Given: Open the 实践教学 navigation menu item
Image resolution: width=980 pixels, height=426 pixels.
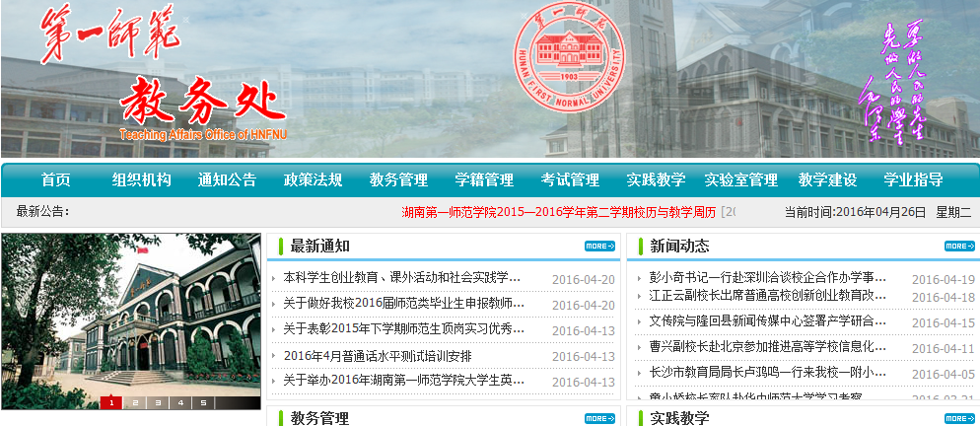Looking at the screenshot, I should [656, 180].
